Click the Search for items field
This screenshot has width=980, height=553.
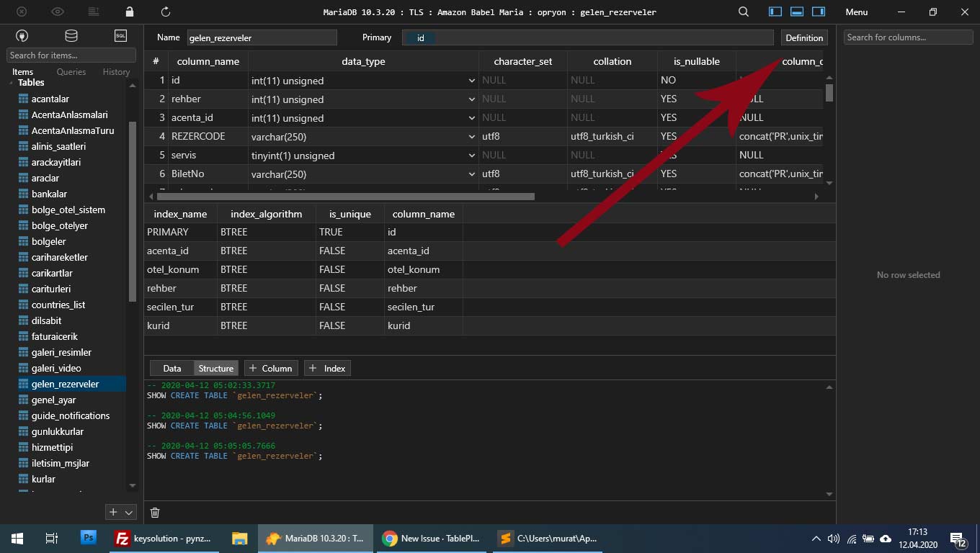pos(70,55)
